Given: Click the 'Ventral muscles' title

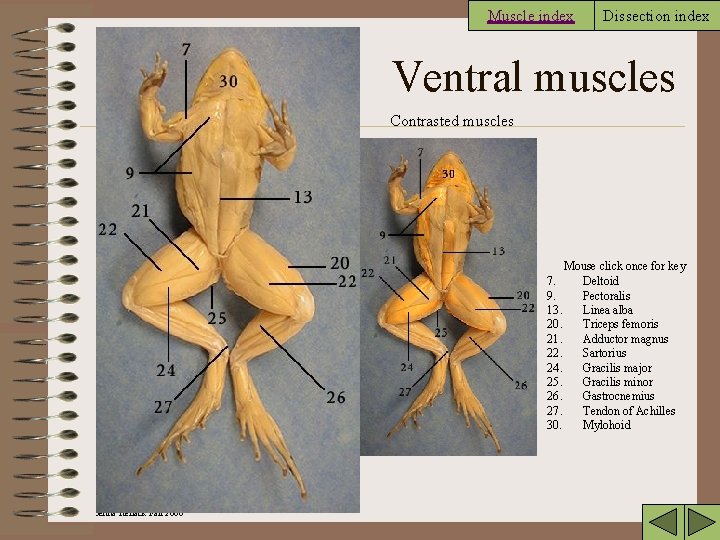Looking at the screenshot, I should pos(534,76).
